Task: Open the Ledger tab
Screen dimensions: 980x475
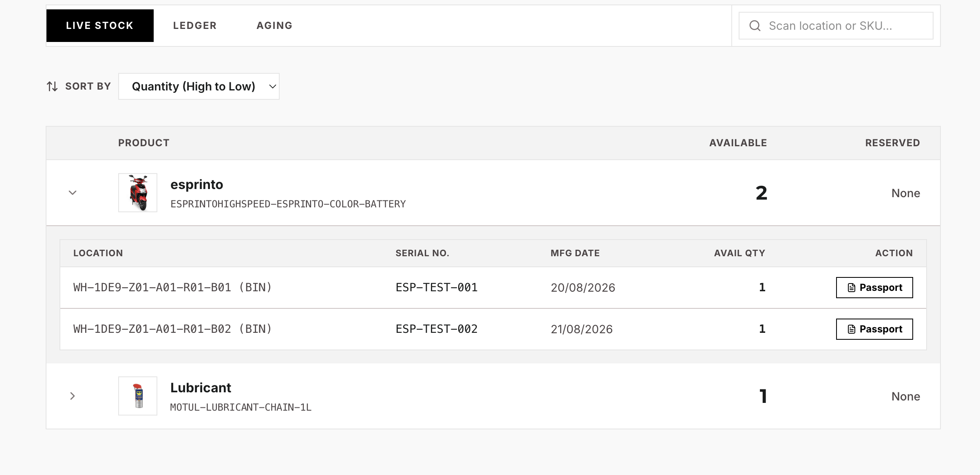Action: tap(195, 26)
